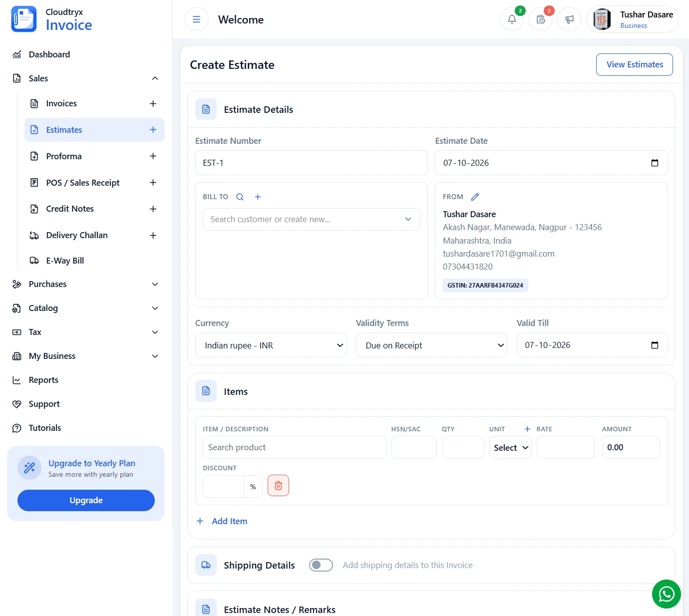
Task: Open Valid Till calendar picker
Action: [x=655, y=345]
